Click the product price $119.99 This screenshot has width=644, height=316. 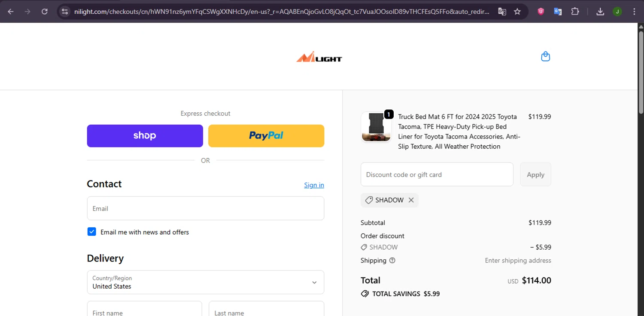540,117
